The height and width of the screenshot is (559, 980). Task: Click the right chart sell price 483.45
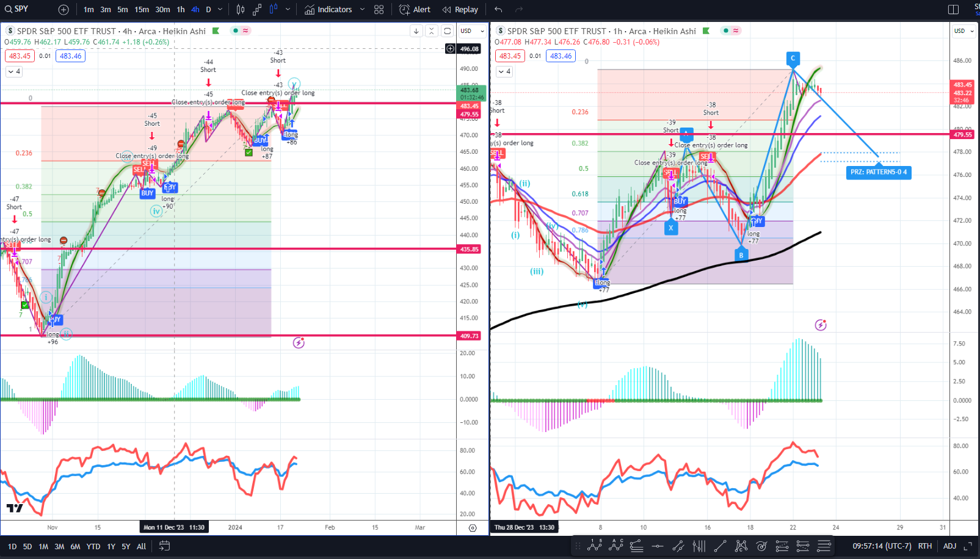tap(510, 56)
